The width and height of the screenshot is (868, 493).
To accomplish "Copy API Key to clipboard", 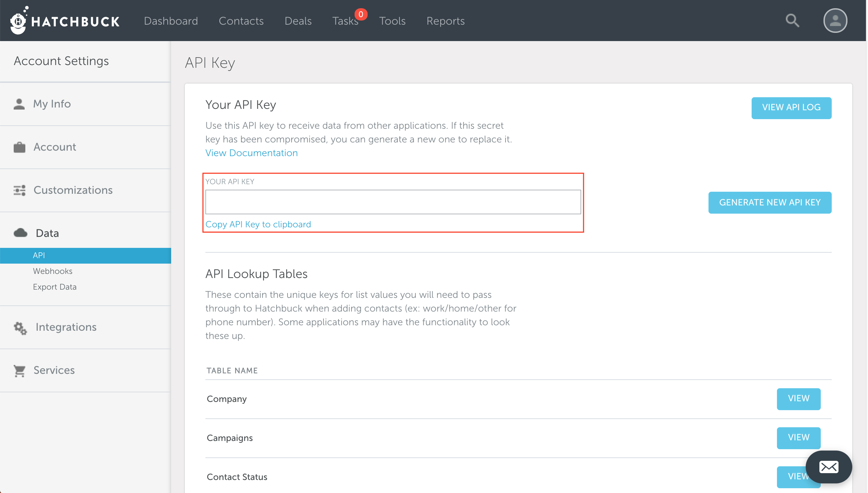I will pos(258,224).
